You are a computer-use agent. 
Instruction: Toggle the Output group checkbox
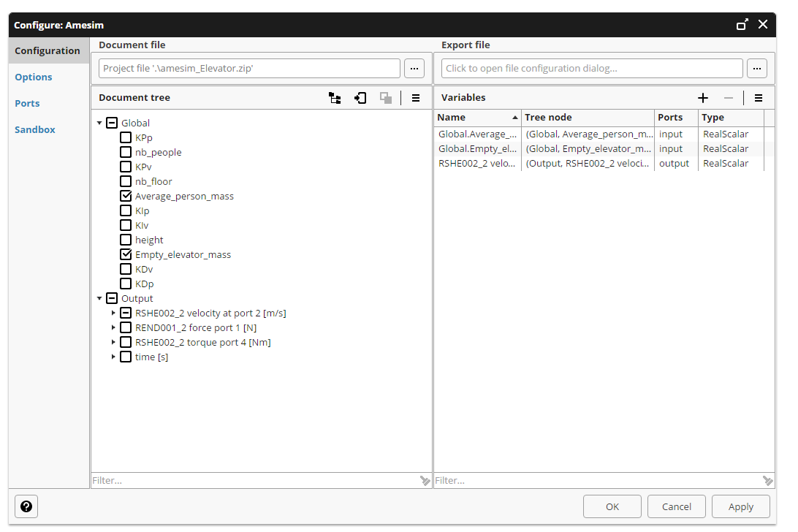(112, 298)
